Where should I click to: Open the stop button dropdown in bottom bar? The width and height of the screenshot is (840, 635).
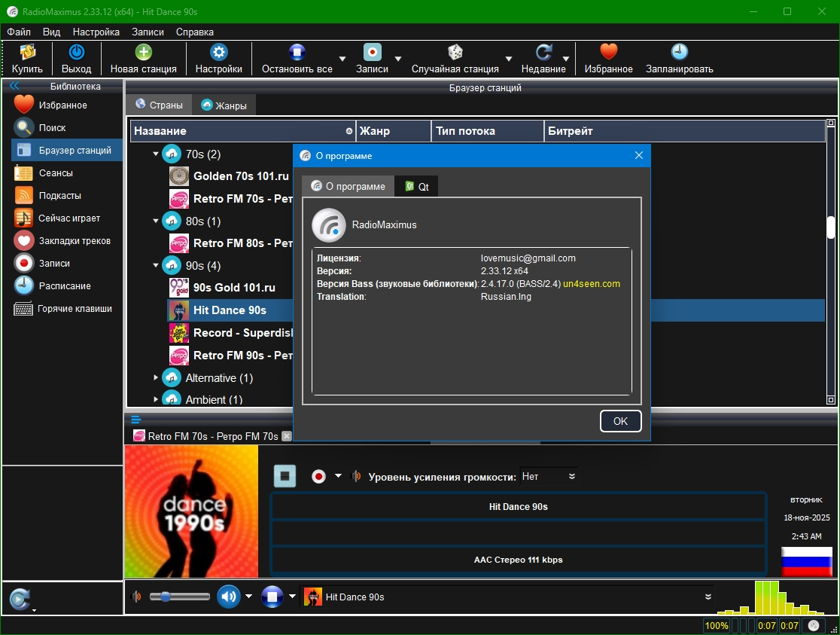click(x=292, y=597)
